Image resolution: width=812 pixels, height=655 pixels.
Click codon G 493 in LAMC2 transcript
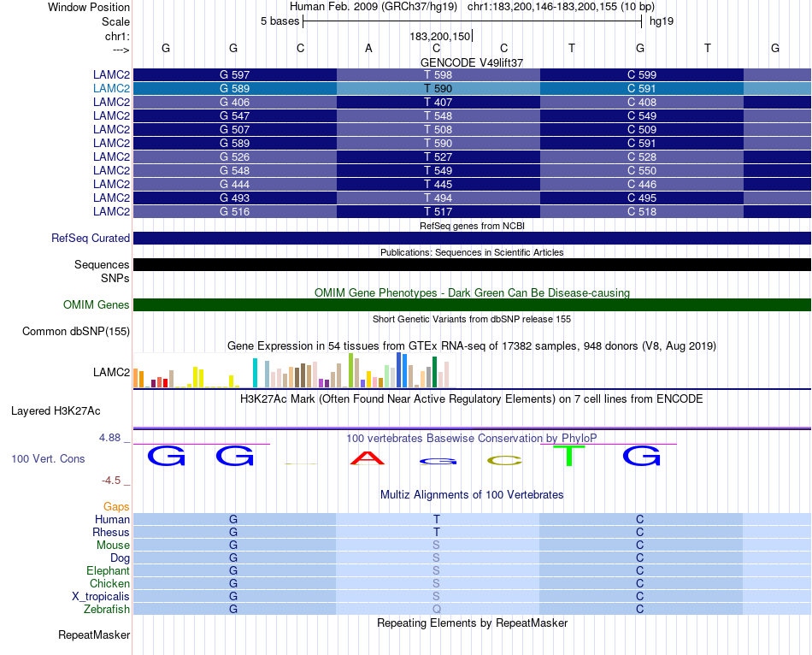click(234, 198)
